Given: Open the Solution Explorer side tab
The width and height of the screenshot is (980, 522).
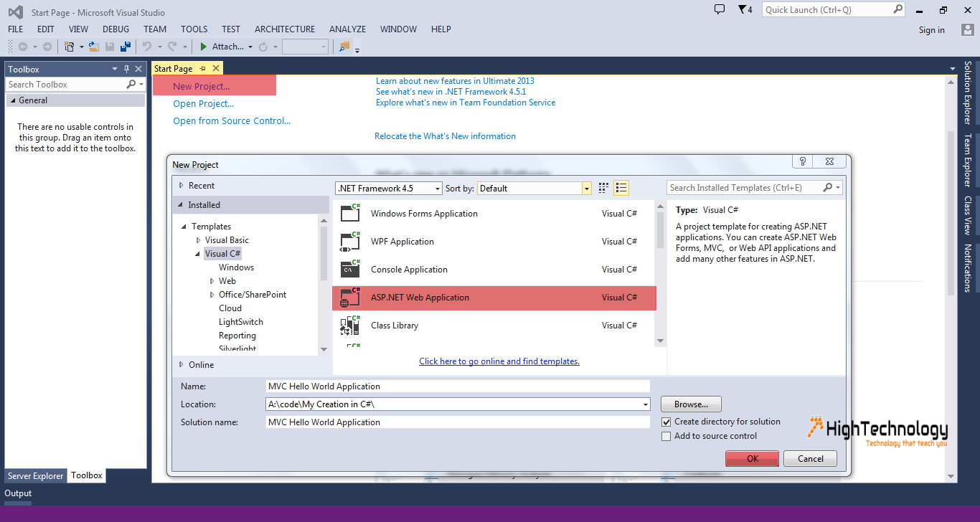Looking at the screenshot, I should [968, 92].
